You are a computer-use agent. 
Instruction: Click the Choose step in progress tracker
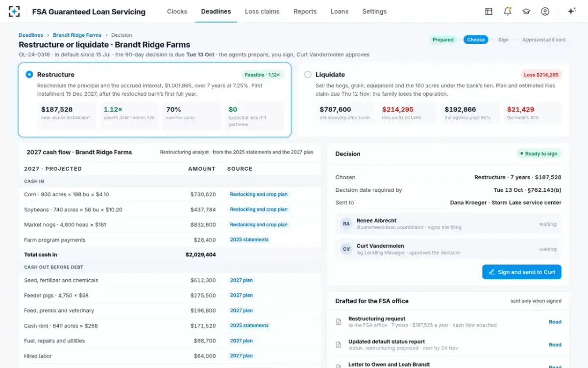476,40
